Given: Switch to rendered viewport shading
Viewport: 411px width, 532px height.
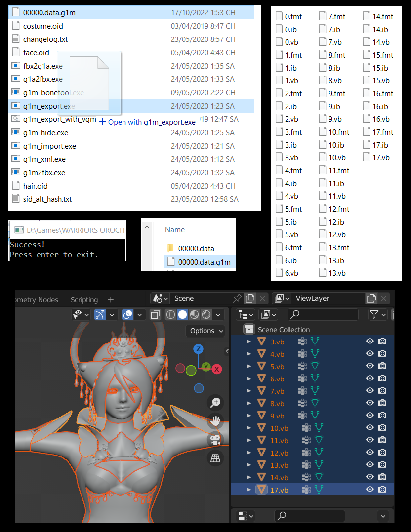Looking at the screenshot, I should 206,315.
